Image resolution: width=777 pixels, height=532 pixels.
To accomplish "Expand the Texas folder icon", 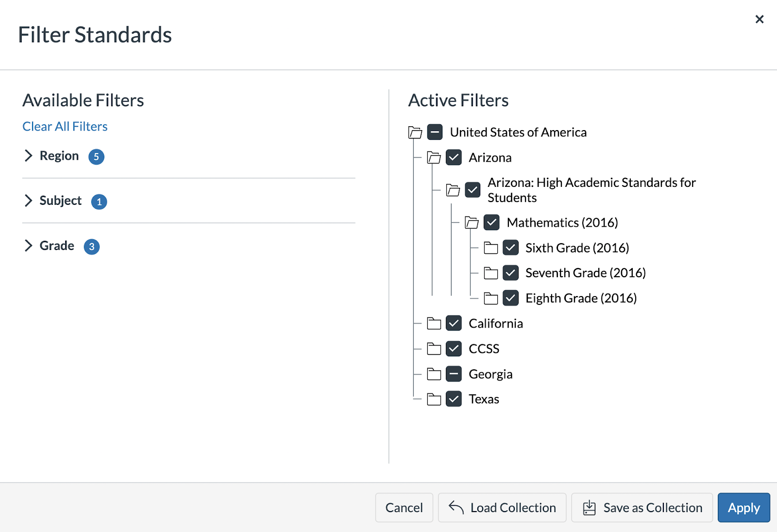I will pyautogui.click(x=434, y=399).
